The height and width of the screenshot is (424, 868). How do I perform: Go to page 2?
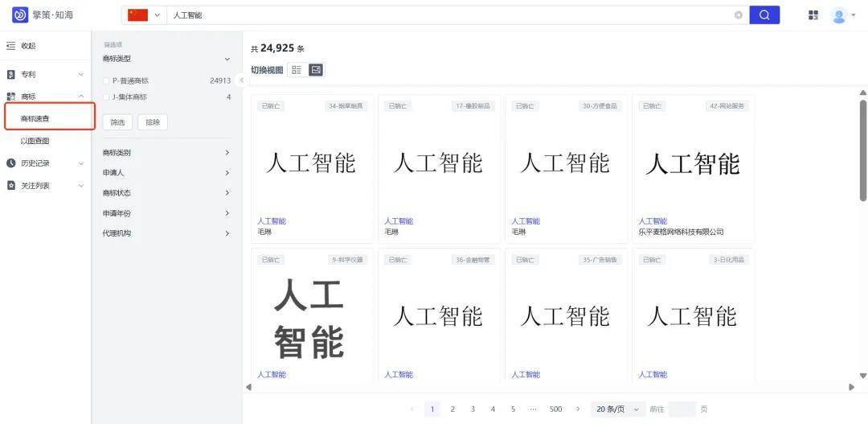[x=452, y=410]
